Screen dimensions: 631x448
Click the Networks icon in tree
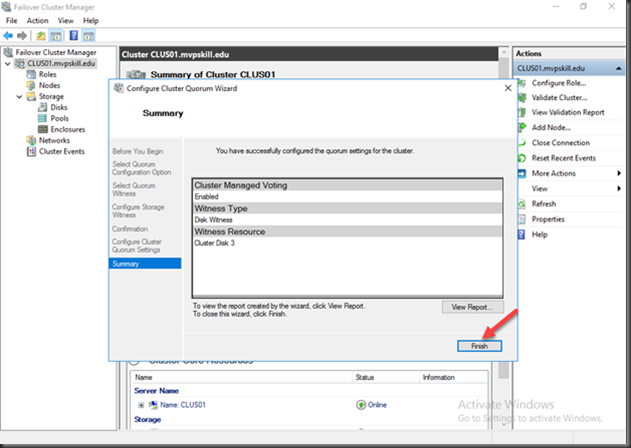pos(31,140)
